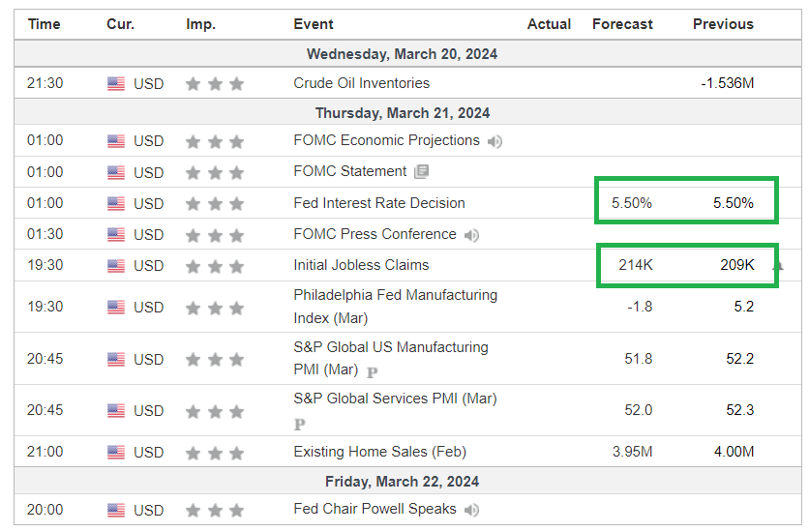Viewport: 809px width, 532px height.
Task: Click importance stars for Crude Oil Inventories
Action: point(215,83)
